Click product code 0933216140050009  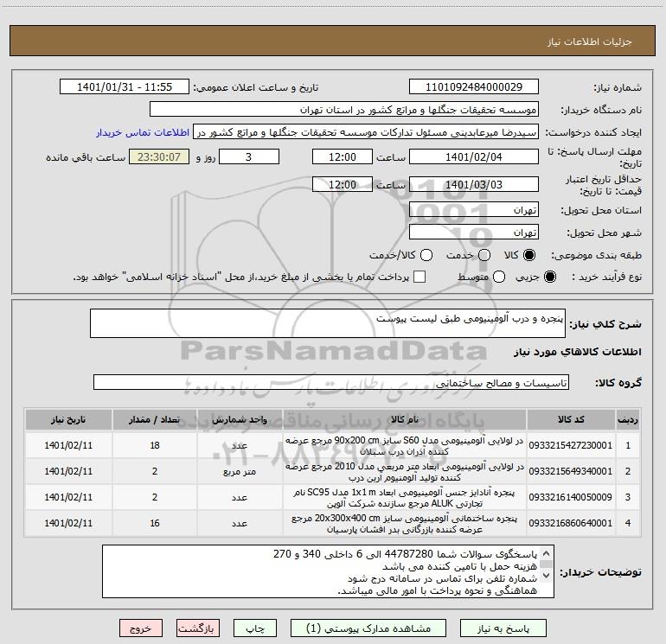click(571, 497)
